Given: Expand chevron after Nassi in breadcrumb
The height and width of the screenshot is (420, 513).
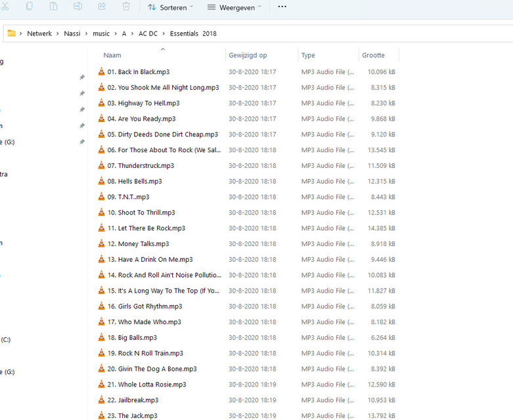Looking at the screenshot, I should (86, 33).
